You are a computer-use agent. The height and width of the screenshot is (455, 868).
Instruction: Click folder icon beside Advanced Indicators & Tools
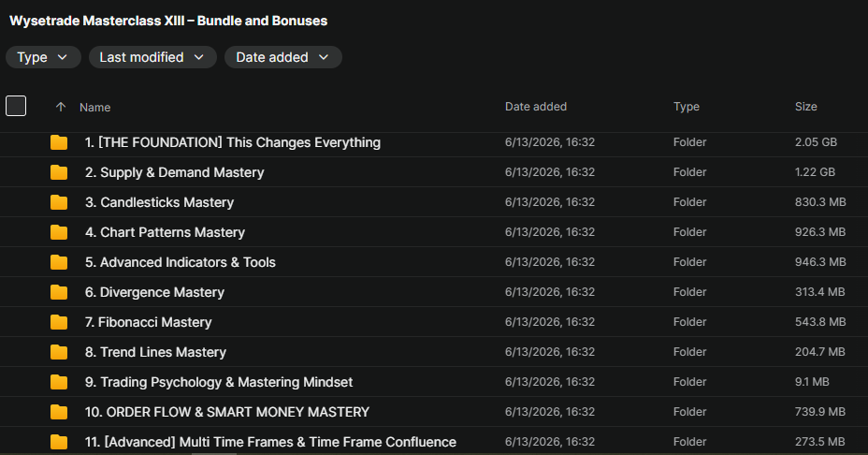(59, 262)
